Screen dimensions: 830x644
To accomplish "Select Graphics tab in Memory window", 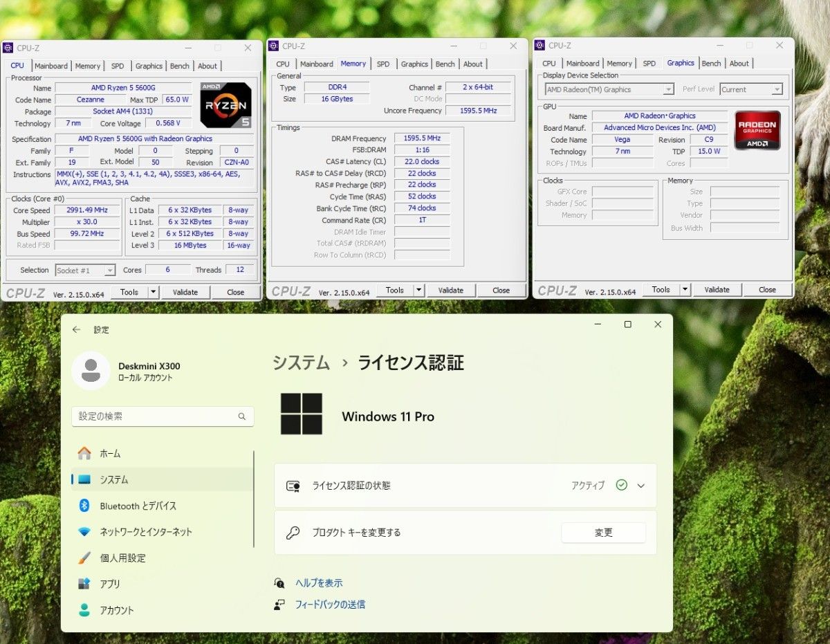I will pos(414,64).
